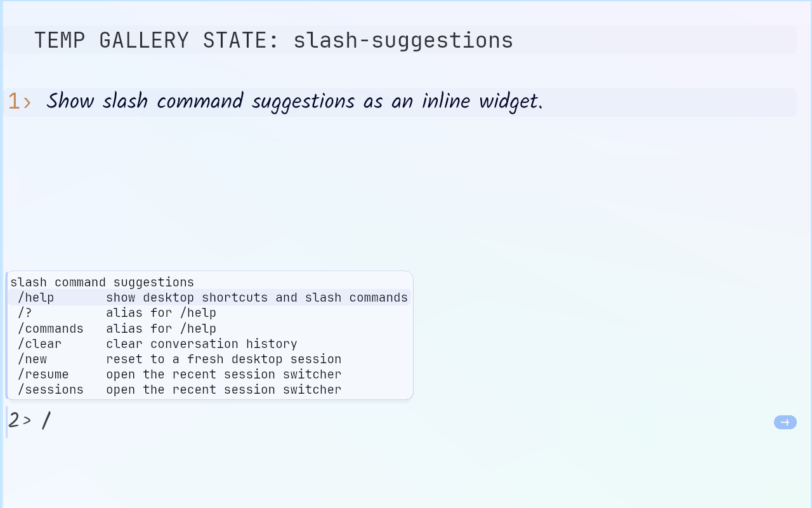Click the "clear conversation history" description
Image resolution: width=812 pixels, height=508 pixels.
202,344
